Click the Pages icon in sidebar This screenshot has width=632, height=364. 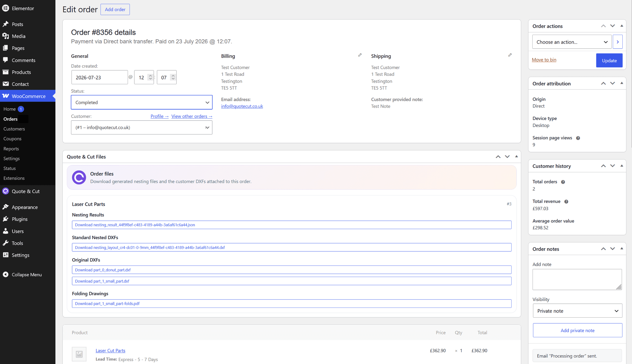5,48
